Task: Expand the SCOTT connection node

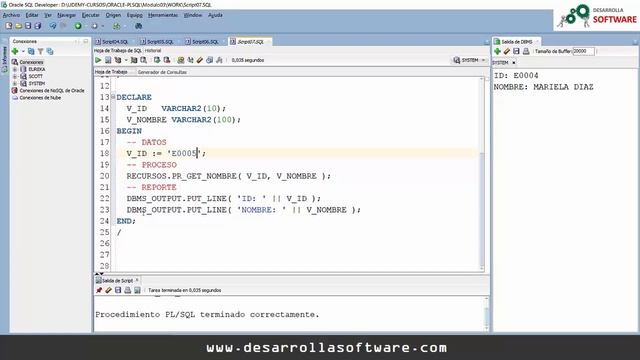Action: click(x=15, y=76)
